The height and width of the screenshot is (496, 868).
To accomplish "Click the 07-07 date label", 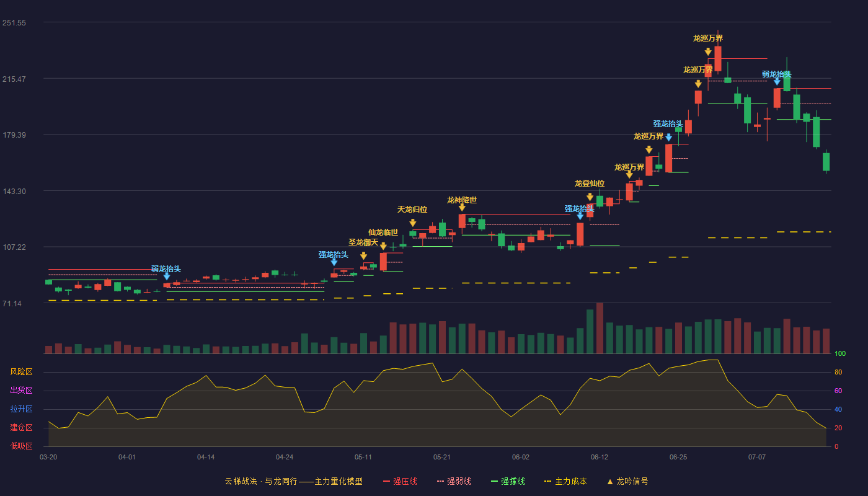I will 757,457.
